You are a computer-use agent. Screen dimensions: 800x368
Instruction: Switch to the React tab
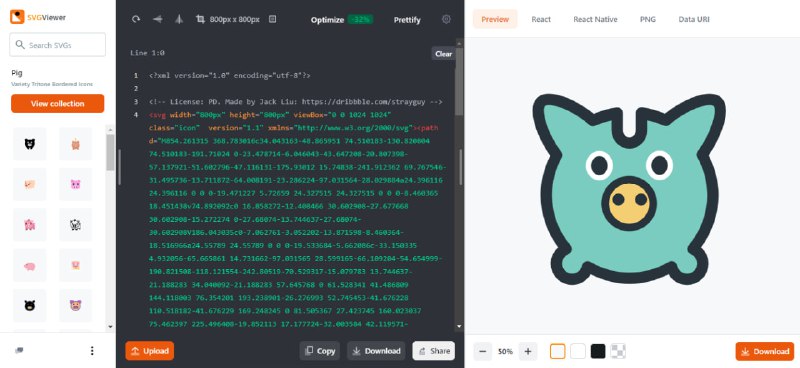tap(541, 19)
